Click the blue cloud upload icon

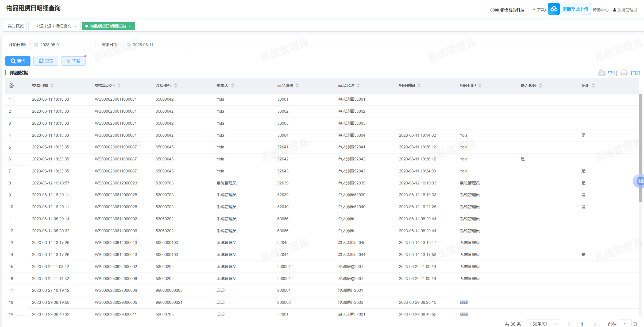[x=554, y=9]
